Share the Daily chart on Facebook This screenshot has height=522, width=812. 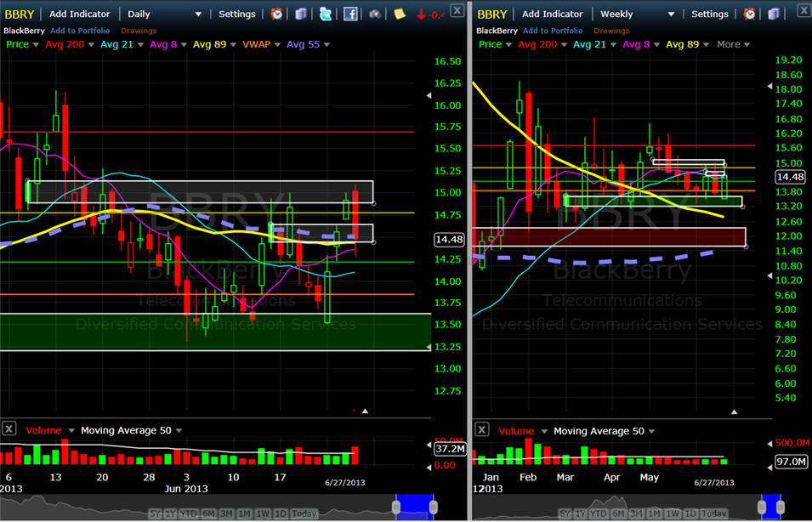(x=350, y=14)
